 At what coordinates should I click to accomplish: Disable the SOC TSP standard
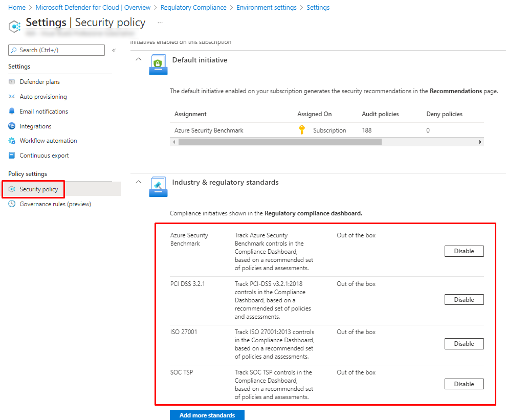click(x=464, y=384)
